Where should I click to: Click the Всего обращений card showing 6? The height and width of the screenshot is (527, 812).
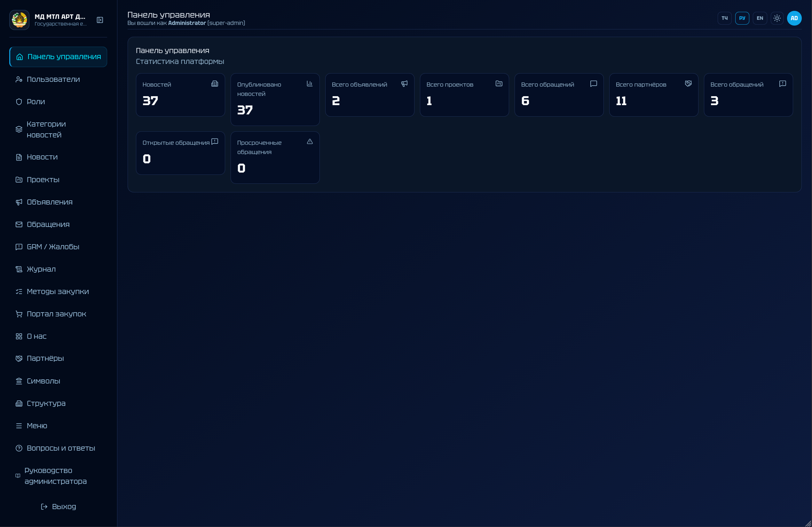pyautogui.click(x=559, y=95)
